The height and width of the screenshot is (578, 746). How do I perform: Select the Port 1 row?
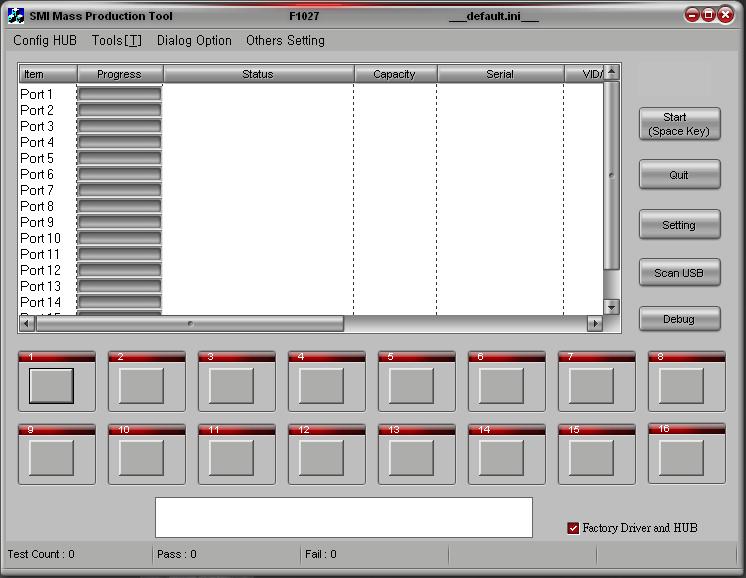tap(311, 94)
